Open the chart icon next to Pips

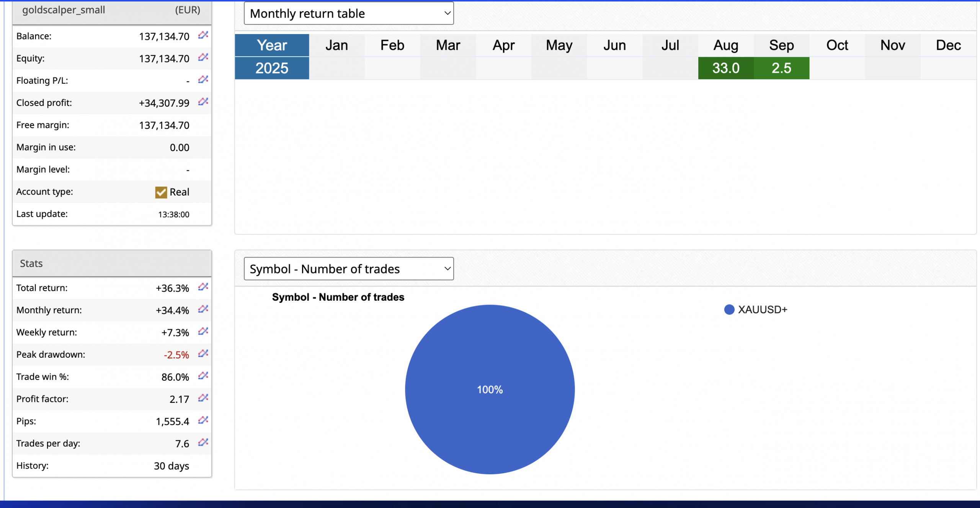click(x=203, y=420)
